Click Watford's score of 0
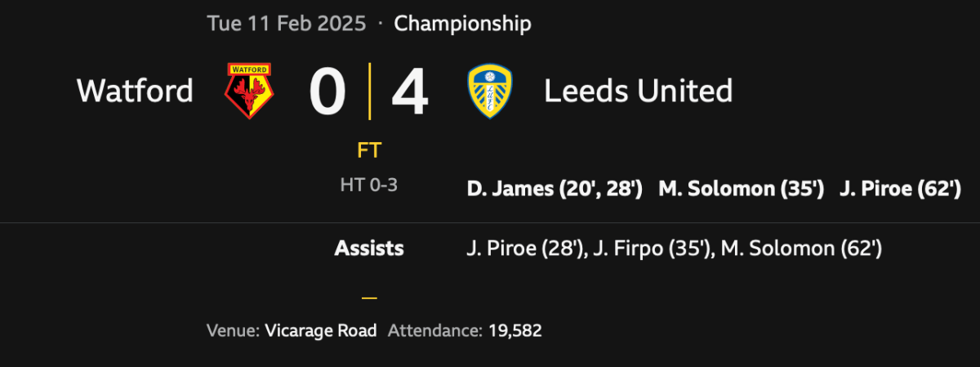The height and width of the screenshot is (367, 980). point(327,92)
